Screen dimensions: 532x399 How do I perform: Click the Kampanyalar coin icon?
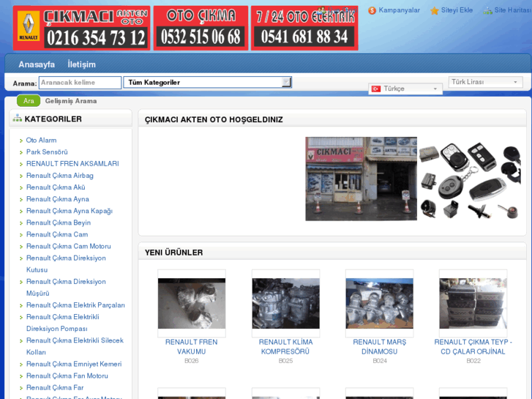click(372, 11)
